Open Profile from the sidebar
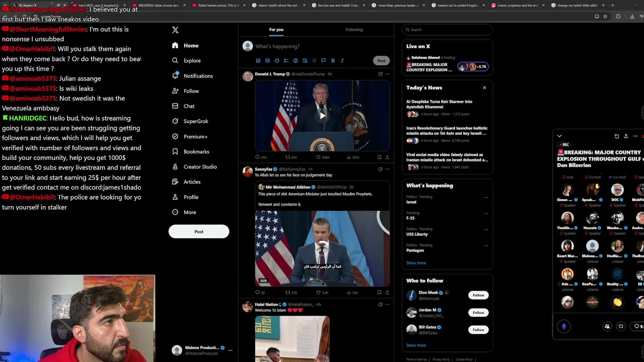Screen dimensions: 644x362 pyautogui.click(x=185, y=197)
